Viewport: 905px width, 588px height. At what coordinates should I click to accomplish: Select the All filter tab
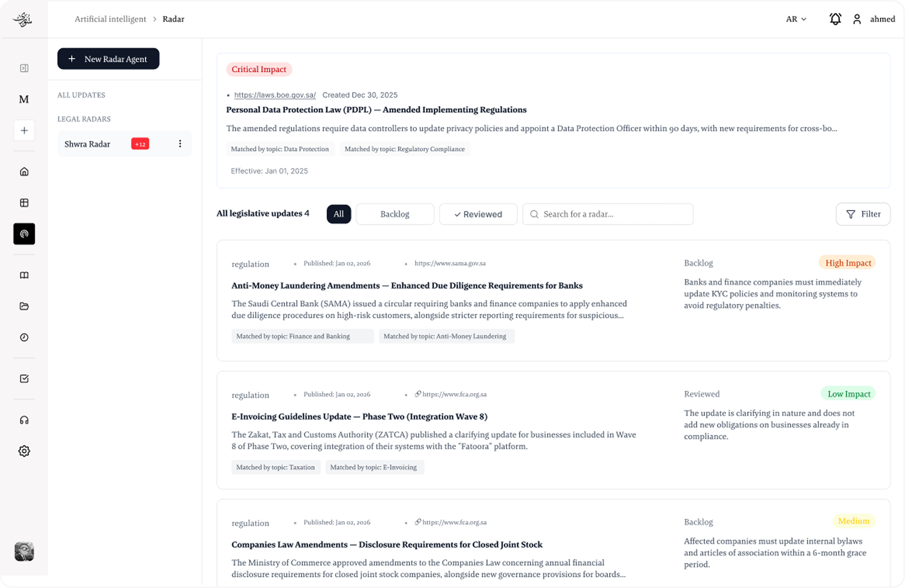point(338,214)
